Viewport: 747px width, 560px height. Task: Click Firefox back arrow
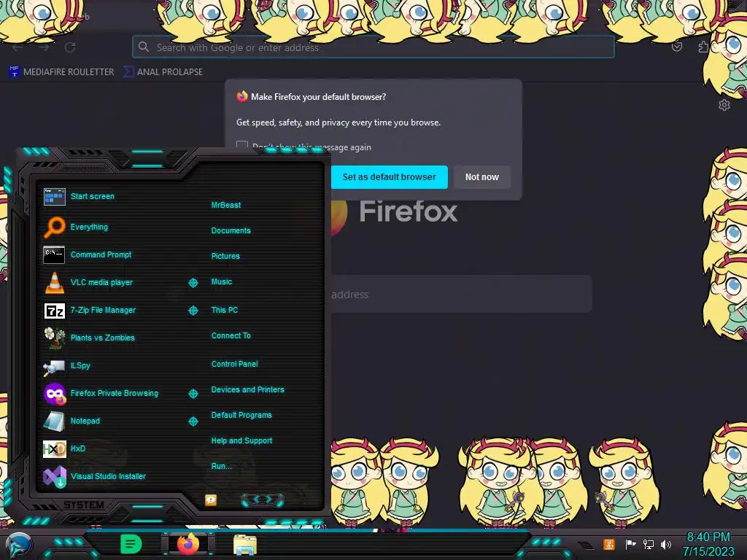click(x=18, y=47)
